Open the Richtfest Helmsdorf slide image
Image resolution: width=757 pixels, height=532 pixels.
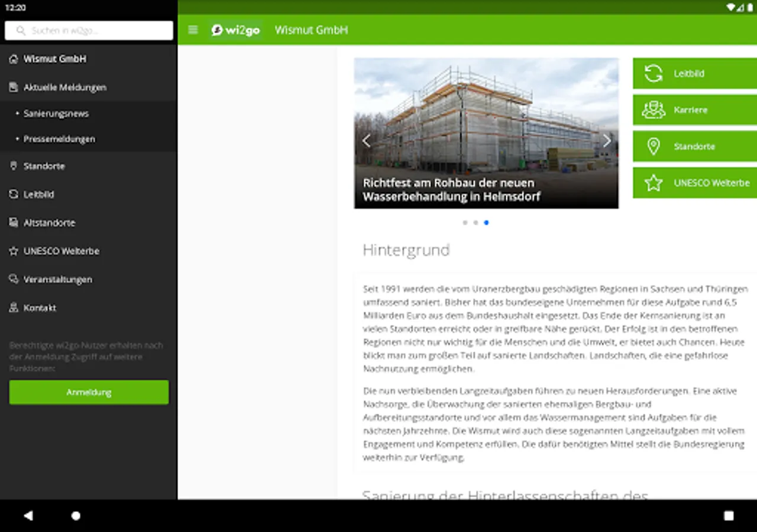pos(486,133)
